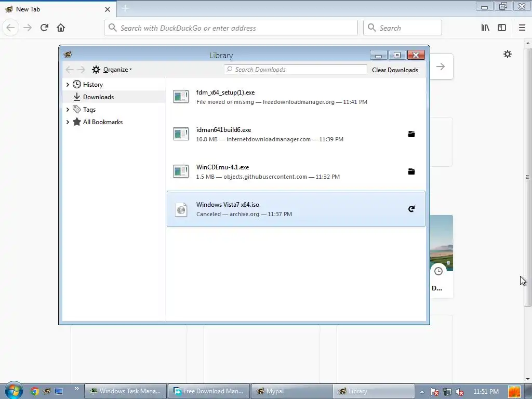Select the fdm_x64_setup(1).exe download entry

296,97
